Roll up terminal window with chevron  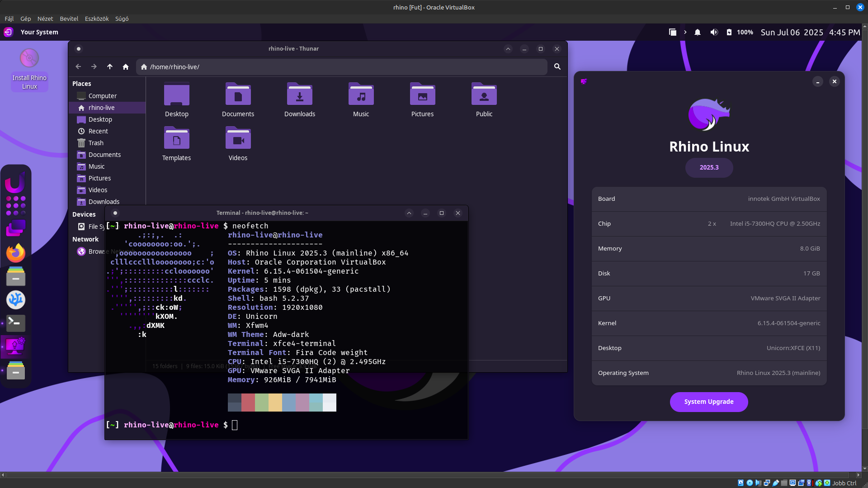point(409,213)
